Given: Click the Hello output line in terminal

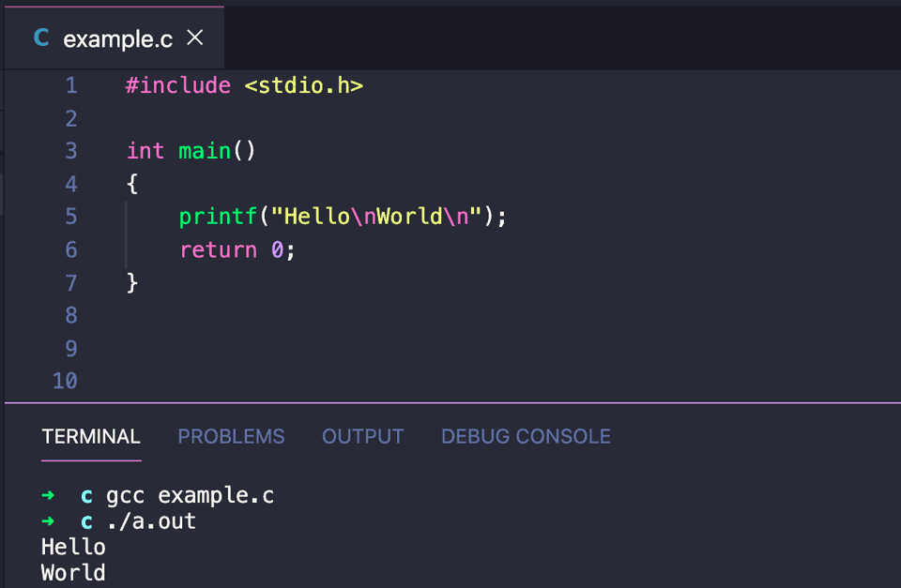Looking at the screenshot, I should pyautogui.click(x=72, y=547).
